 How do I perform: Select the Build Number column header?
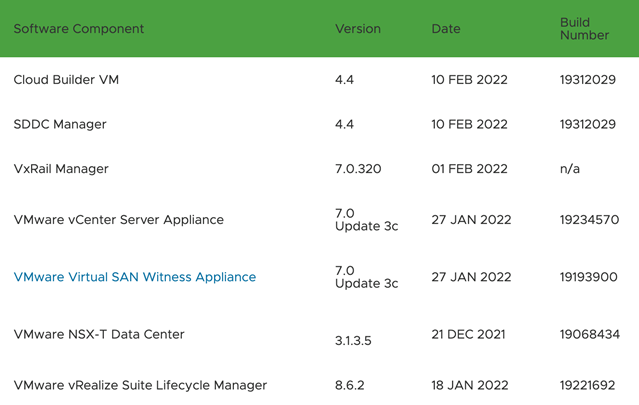584,29
